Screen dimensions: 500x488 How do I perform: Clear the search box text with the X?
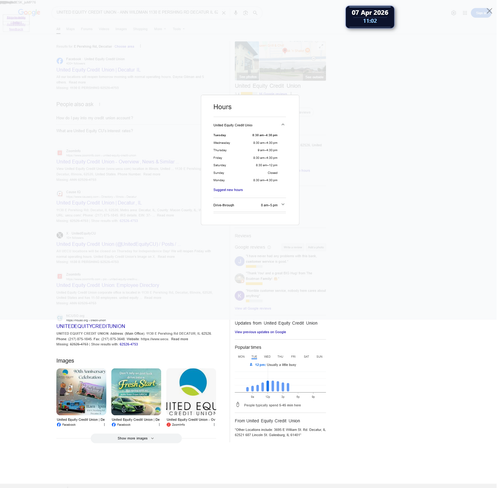[224, 13]
